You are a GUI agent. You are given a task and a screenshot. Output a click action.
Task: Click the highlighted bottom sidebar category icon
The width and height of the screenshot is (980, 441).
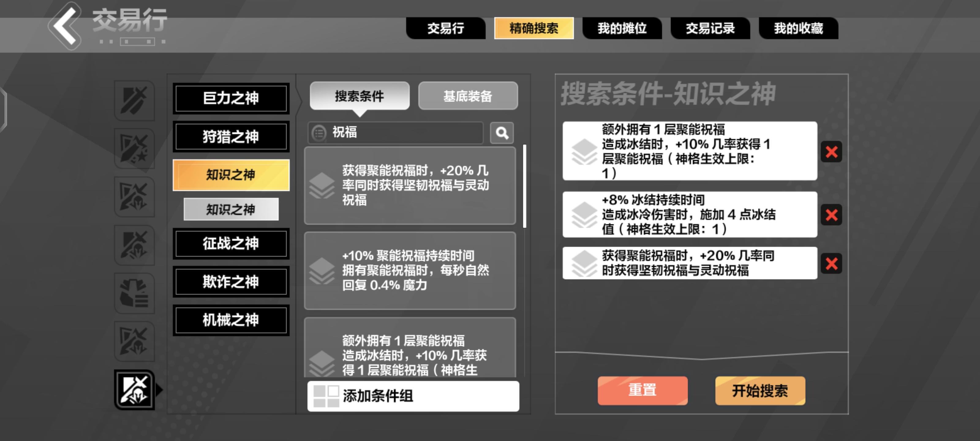134,390
